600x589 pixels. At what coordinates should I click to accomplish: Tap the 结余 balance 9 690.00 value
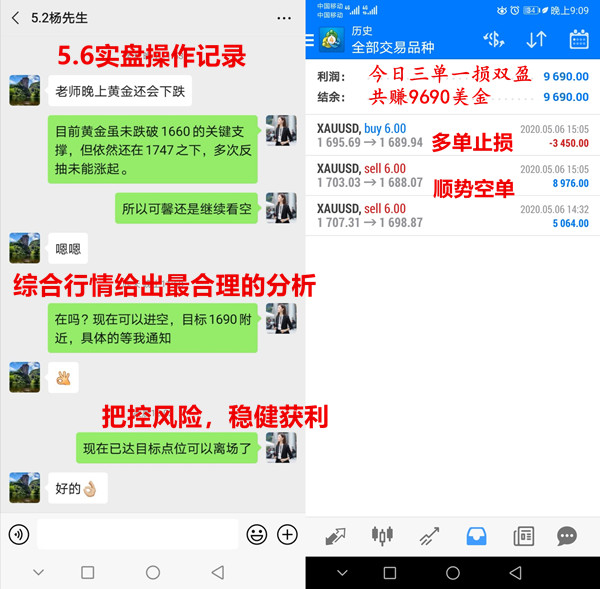pos(566,97)
